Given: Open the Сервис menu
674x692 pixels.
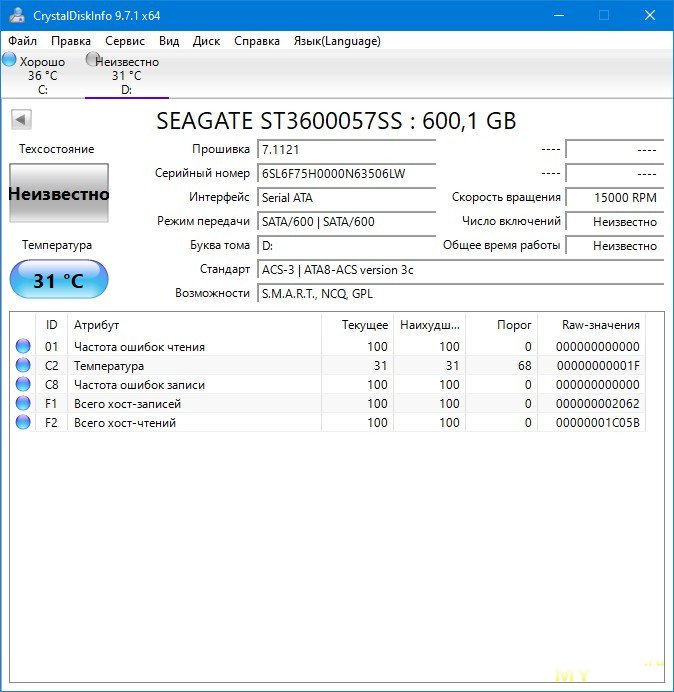Looking at the screenshot, I should [x=125, y=41].
